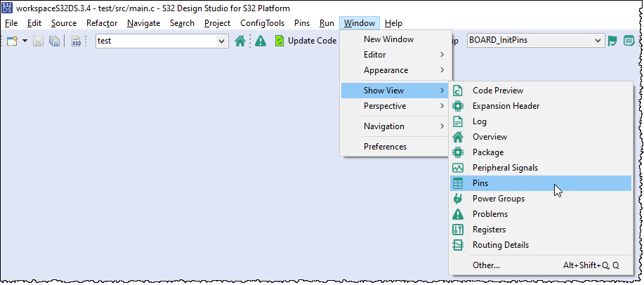This screenshot has width=644, height=285.
Task: Expand the Editor submenu
Action: click(x=395, y=55)
